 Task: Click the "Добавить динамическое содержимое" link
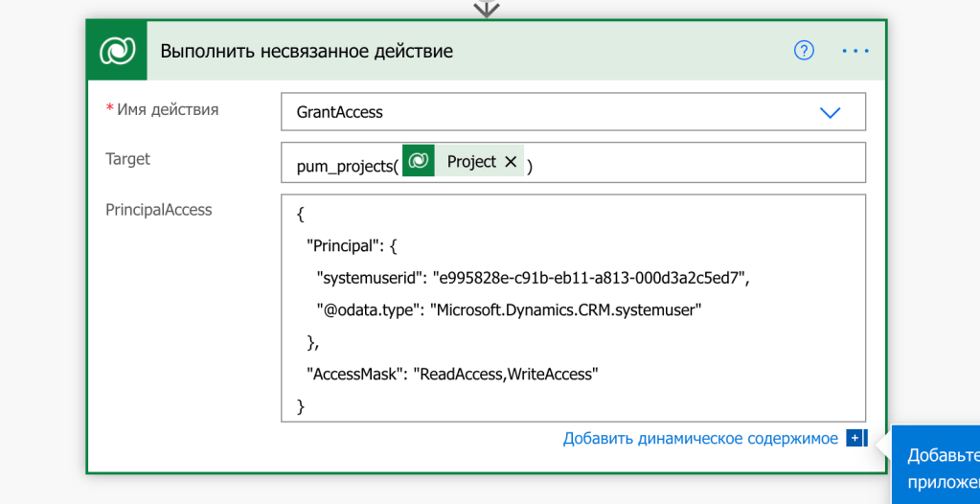click(700, 439)
